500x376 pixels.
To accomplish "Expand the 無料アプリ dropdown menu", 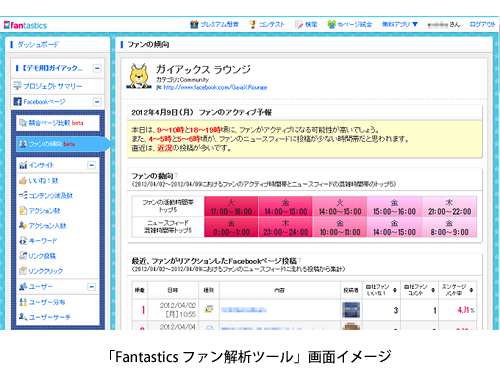I will [400, 24].
